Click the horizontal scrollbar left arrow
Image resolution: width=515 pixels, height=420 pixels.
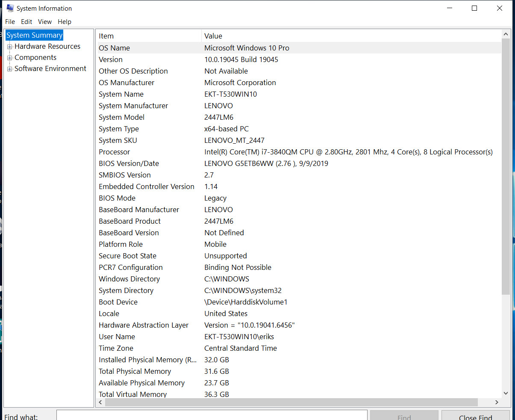(101, 402)
